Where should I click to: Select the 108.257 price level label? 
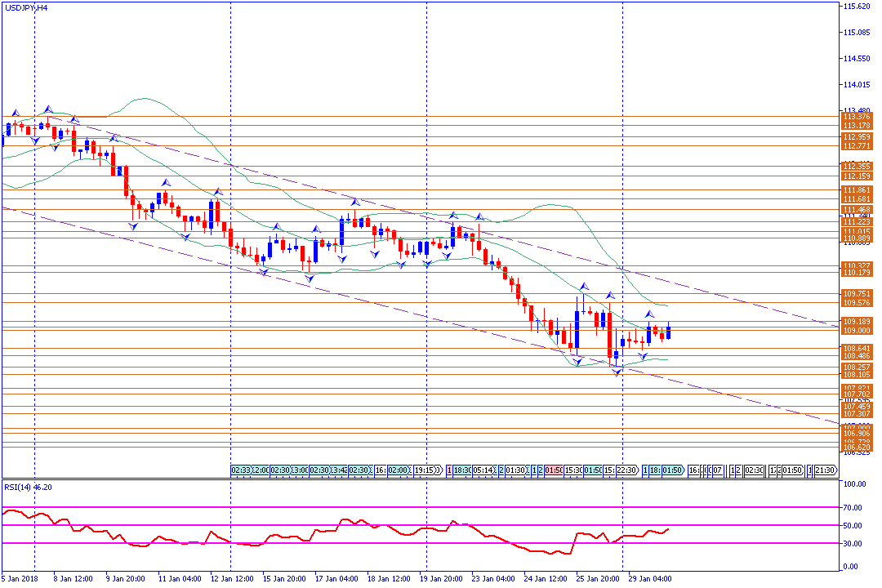857,367
